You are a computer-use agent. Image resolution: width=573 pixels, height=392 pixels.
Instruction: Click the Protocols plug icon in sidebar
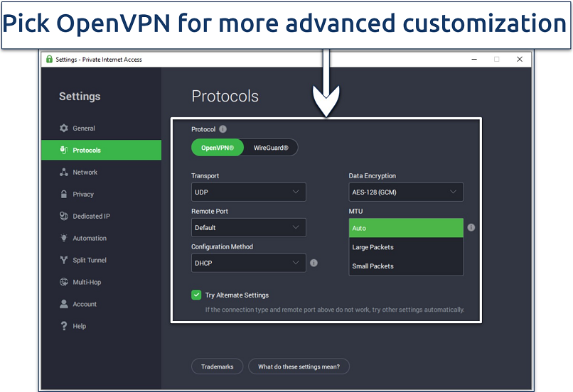(63, 150)
